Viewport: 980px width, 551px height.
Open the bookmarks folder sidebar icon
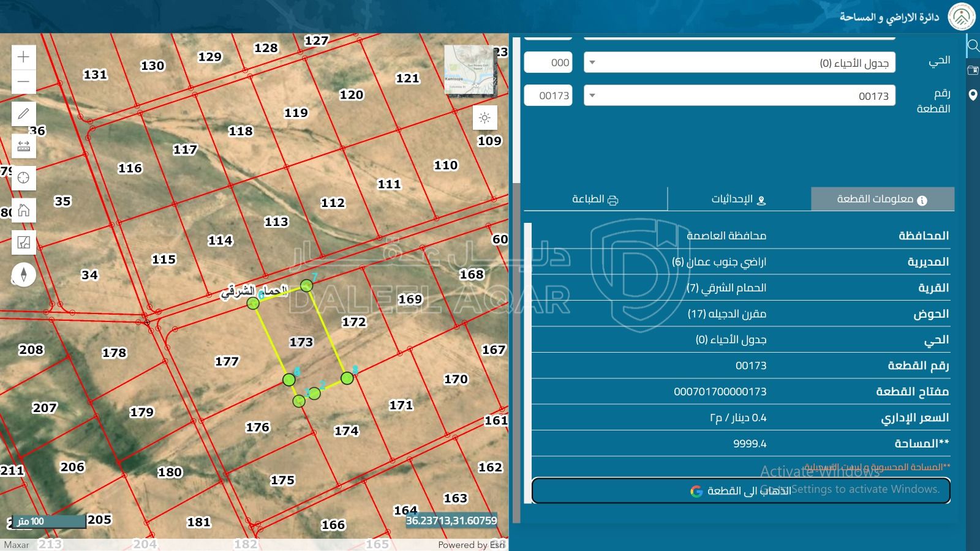click(973, 70)
